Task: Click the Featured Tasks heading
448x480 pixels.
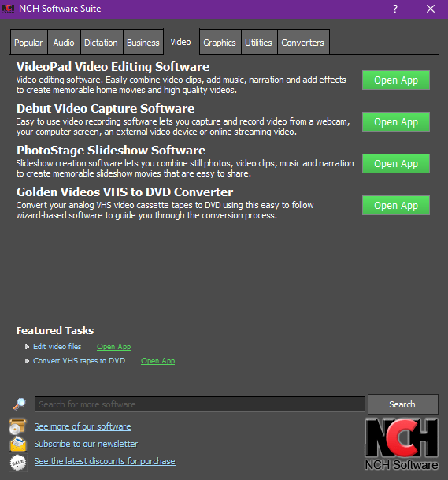Action: pyautogui.click(x=55, y=330)
